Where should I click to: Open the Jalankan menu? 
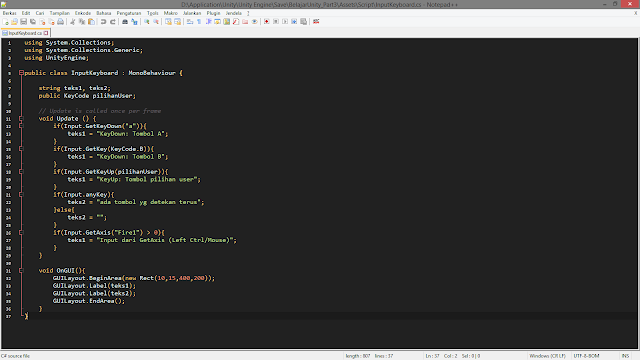192,13
